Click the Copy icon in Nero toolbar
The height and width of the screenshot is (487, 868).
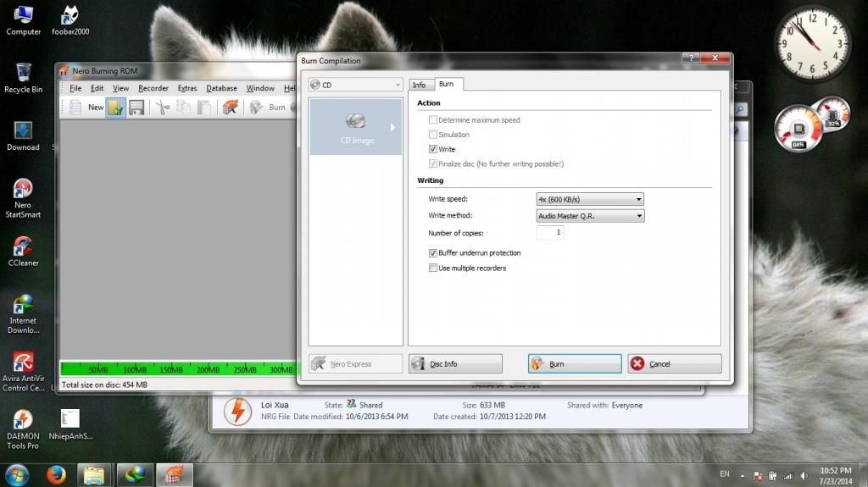pos(183,108)
